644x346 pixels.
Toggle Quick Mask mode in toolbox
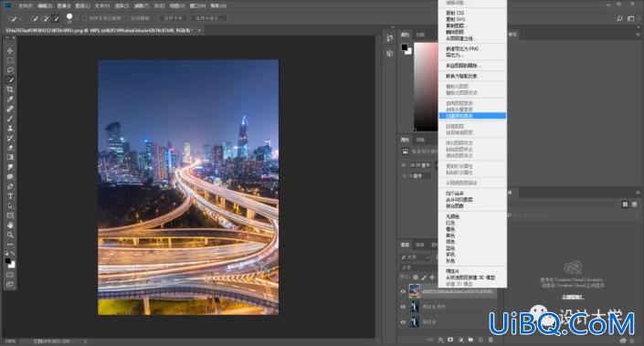(x=10, y=275)
